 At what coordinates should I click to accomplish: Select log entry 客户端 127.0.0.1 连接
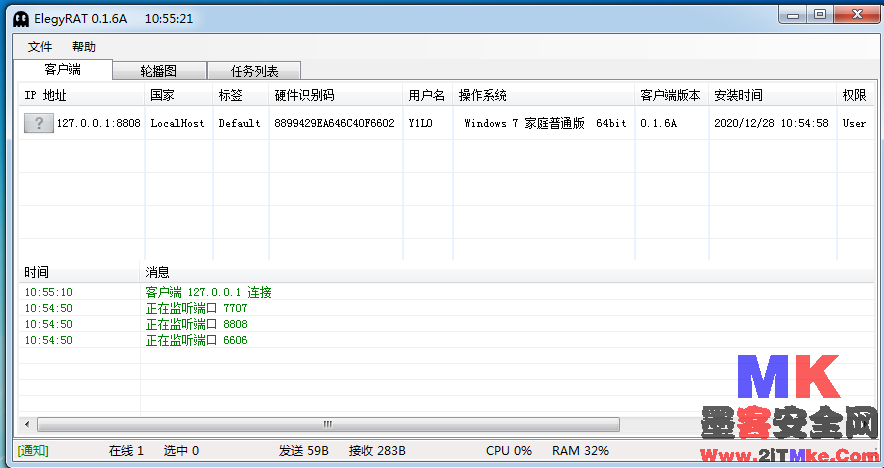(x=208, y=292)
